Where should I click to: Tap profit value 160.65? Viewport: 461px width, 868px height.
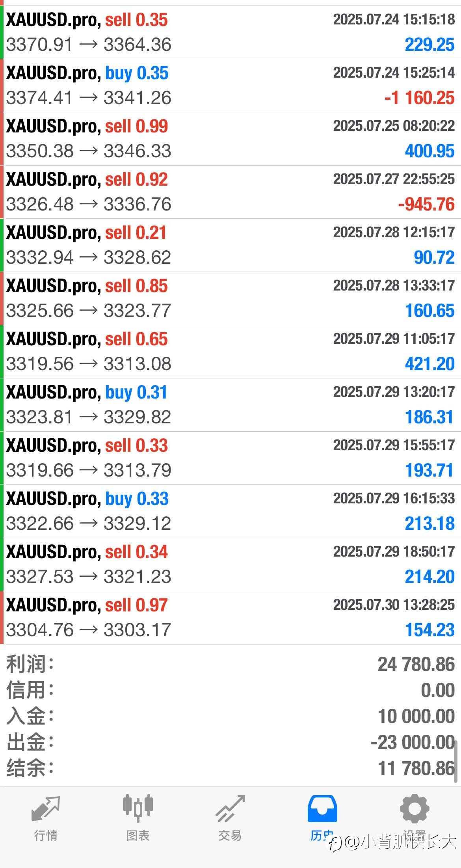pyautogui.click(x=430, y=311)
